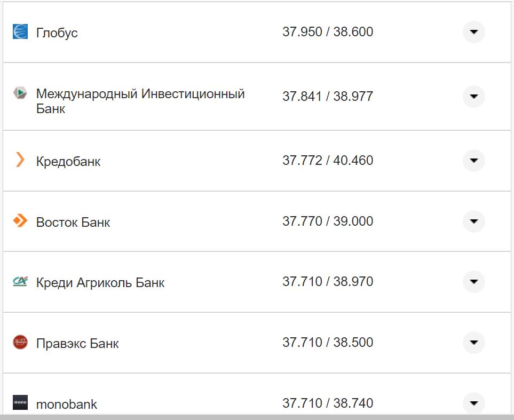Expand Международный Инвестиционный Банк details

click(473, 97)
